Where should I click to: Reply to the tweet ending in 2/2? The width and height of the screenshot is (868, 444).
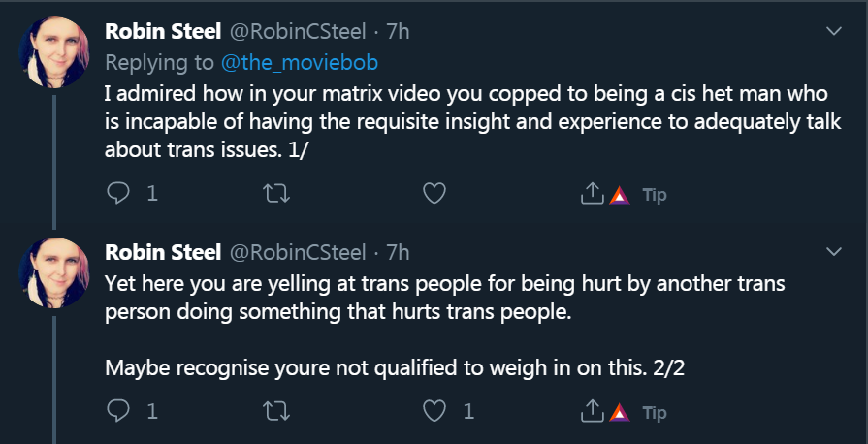pos(118,412)
